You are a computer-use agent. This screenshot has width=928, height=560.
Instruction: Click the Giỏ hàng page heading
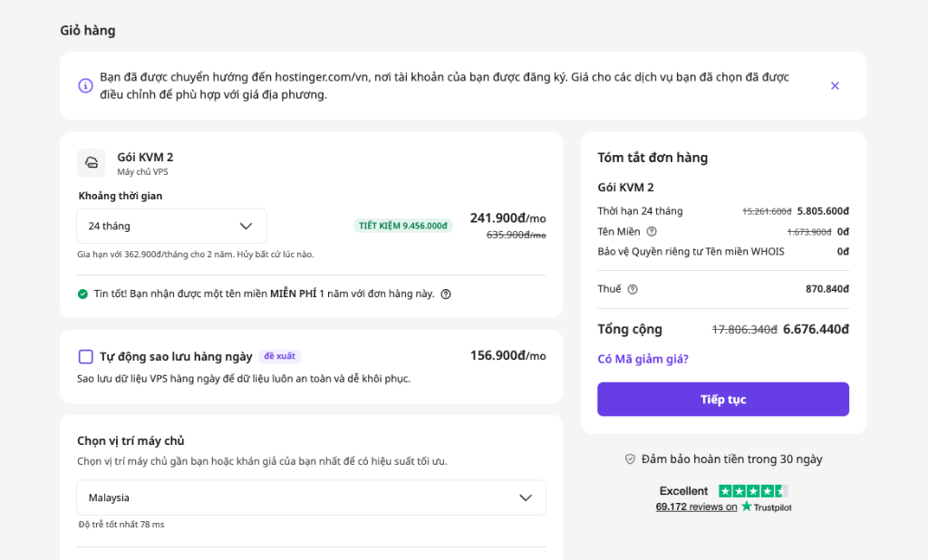click(x=88, y=31)
